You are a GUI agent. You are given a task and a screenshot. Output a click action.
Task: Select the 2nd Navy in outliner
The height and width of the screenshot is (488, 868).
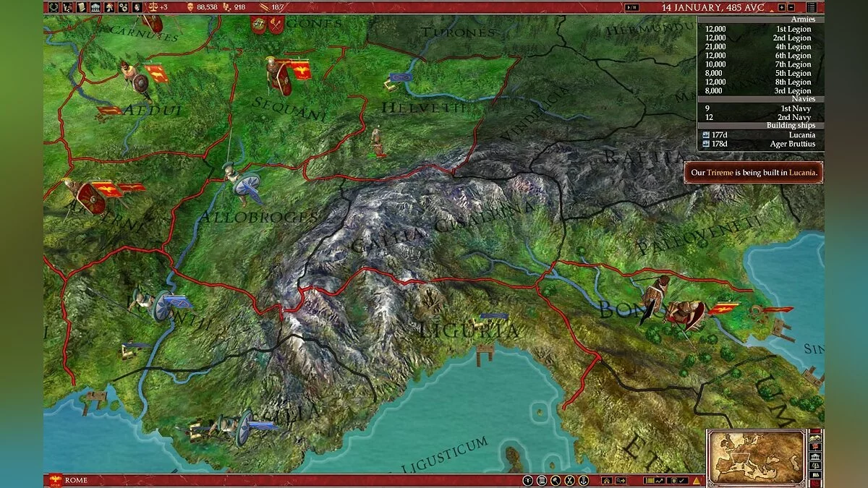pyautogui.click(x=759, y=117)
